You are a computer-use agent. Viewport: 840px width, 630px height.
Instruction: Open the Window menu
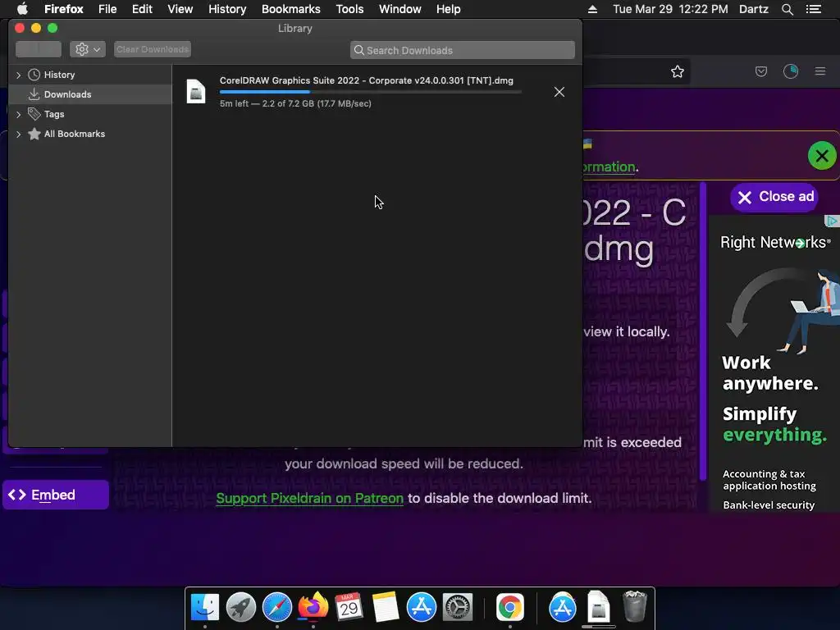pos(400,9)
